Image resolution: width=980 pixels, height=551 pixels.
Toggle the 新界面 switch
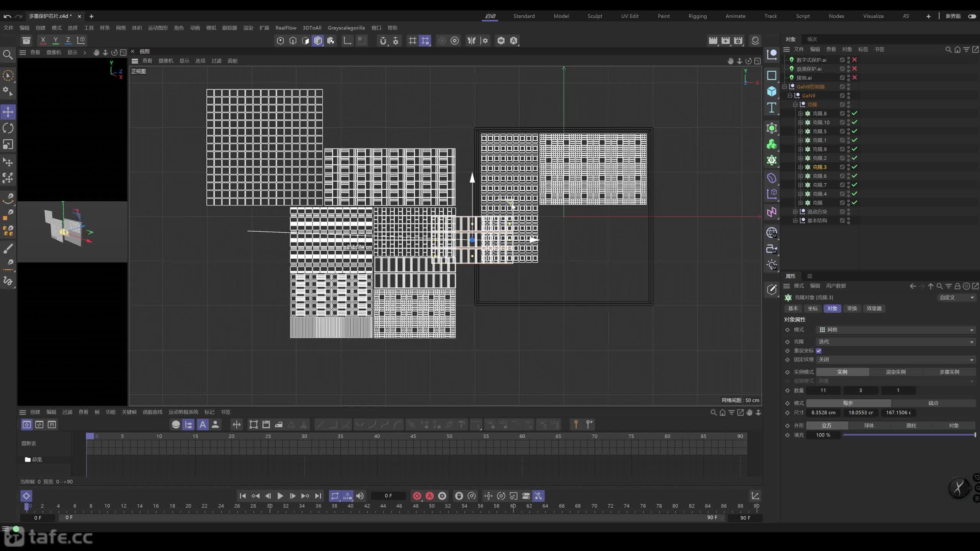pyautogui.click(x=972, y=16)
